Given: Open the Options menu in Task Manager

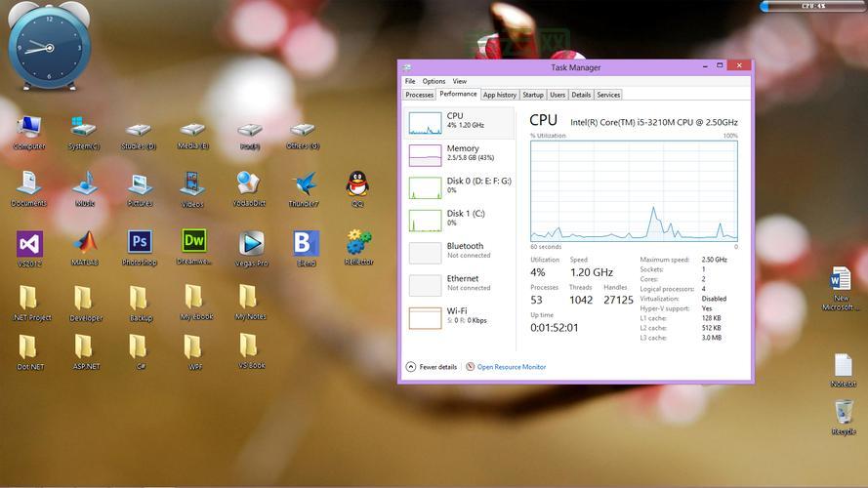Looking at the screenshot, I should tap(434, 81).
